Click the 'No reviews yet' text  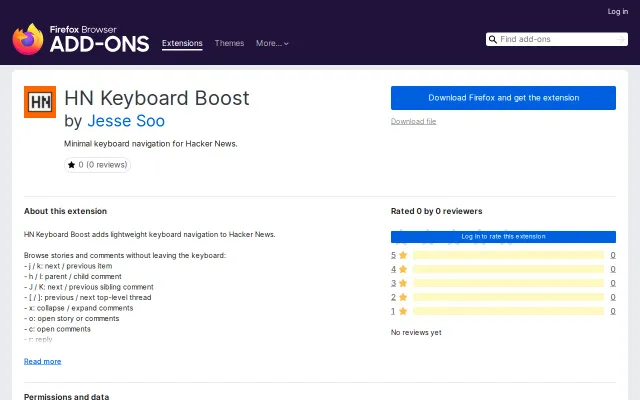point(416,332)
